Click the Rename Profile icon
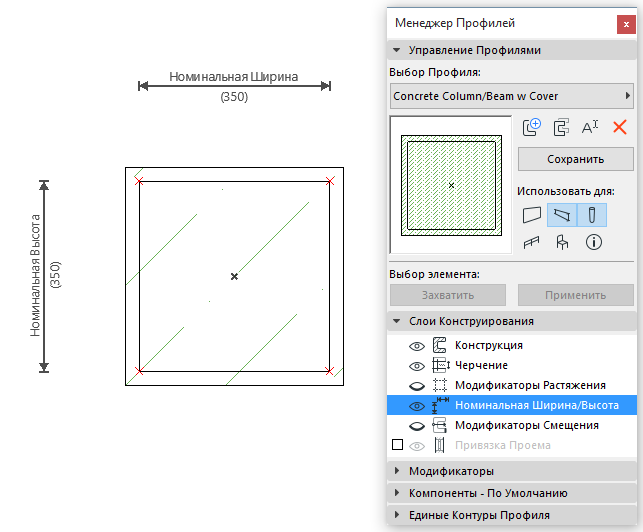The width and height of the screenshot is (643, 532). click(590, 127)
